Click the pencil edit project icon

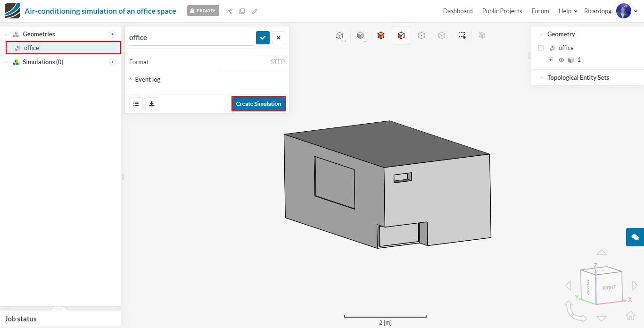point(255,11)
